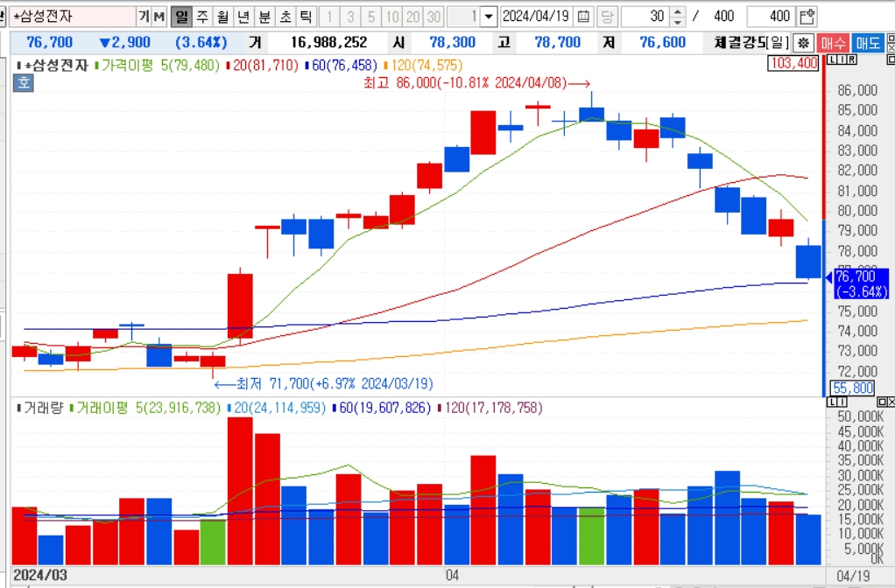Image resolution: width=895 pixels, height=588 pixels.
Task: Click the blue 매도 sell button
Action: tap(868, 43)
